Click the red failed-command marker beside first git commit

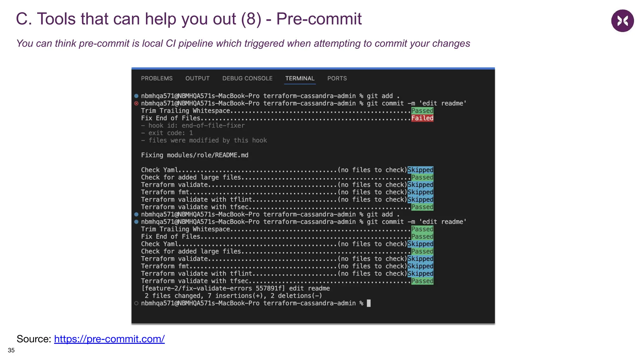[x=136, y=103]
